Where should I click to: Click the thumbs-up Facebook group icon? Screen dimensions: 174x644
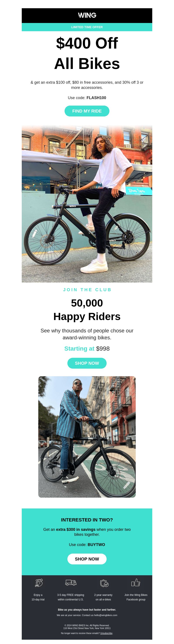(136, 582)
